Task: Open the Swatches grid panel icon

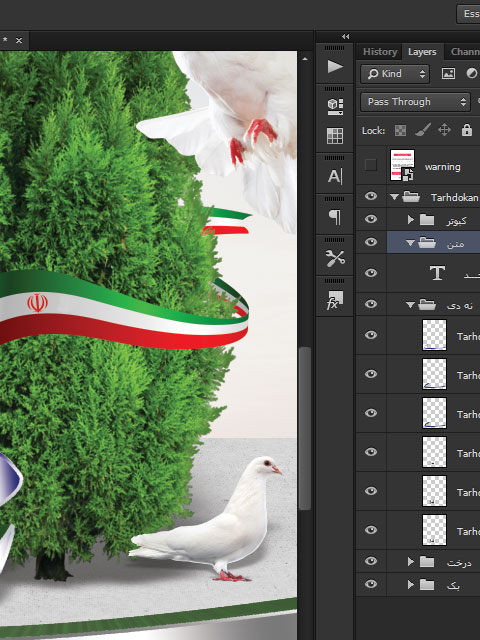Action: (x=335, y=136)
